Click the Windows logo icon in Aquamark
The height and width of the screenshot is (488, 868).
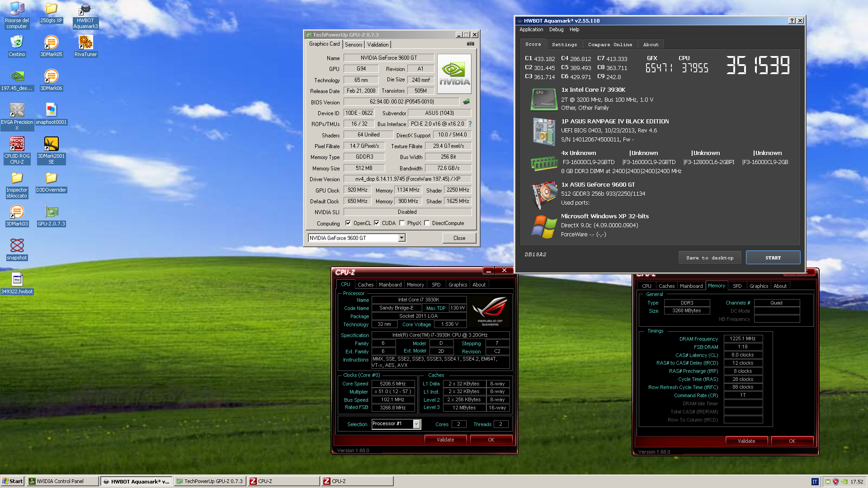coord(544,226)
